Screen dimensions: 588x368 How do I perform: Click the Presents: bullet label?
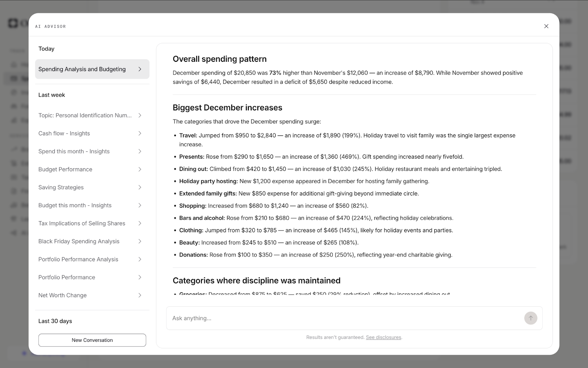tap(192, 157)
